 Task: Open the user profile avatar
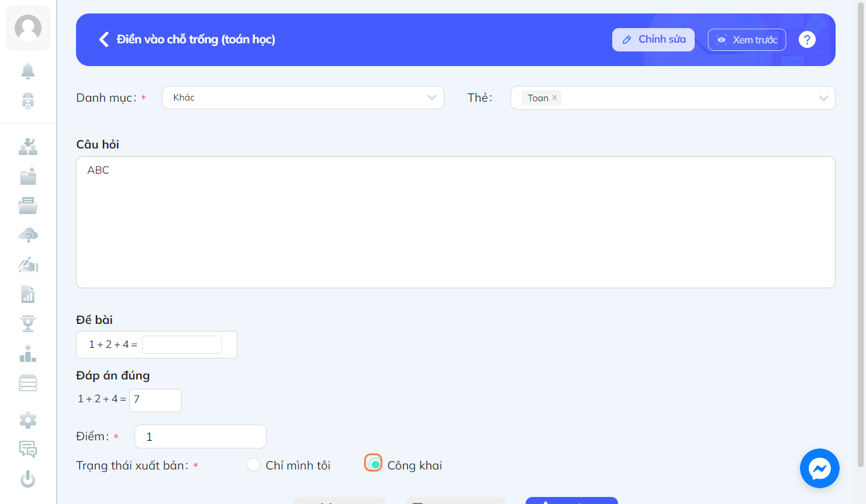(28, 28)
